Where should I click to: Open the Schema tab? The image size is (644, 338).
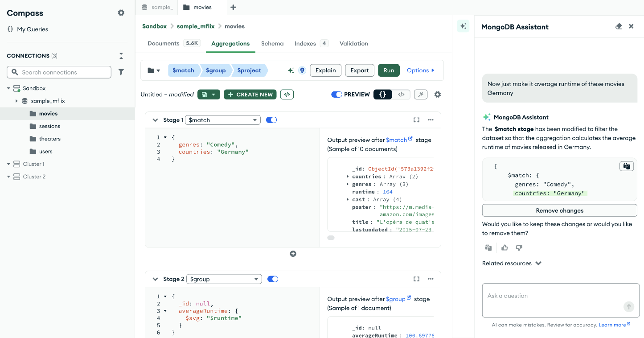(272, 43)
